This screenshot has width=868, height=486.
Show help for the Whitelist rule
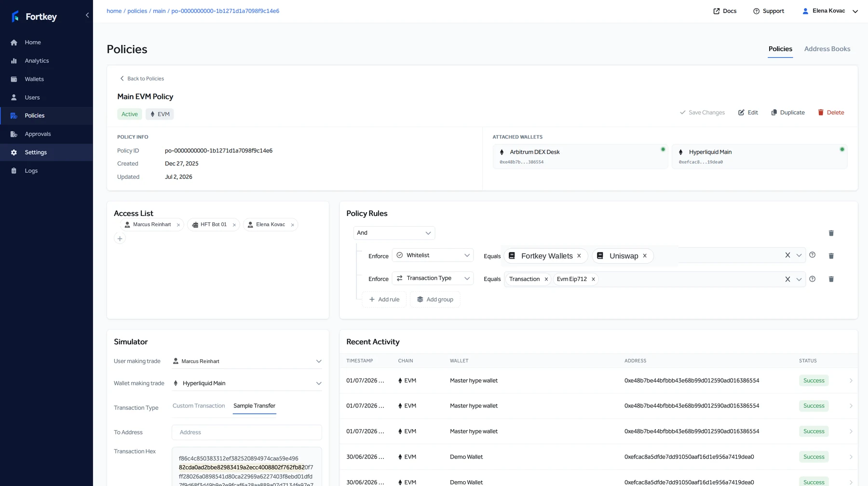tap(813, 255)
